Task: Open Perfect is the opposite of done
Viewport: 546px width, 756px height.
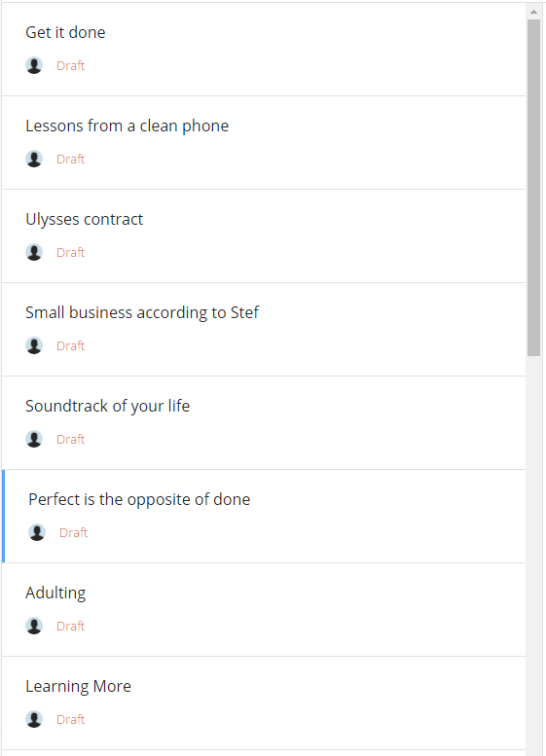Action: 264,517
